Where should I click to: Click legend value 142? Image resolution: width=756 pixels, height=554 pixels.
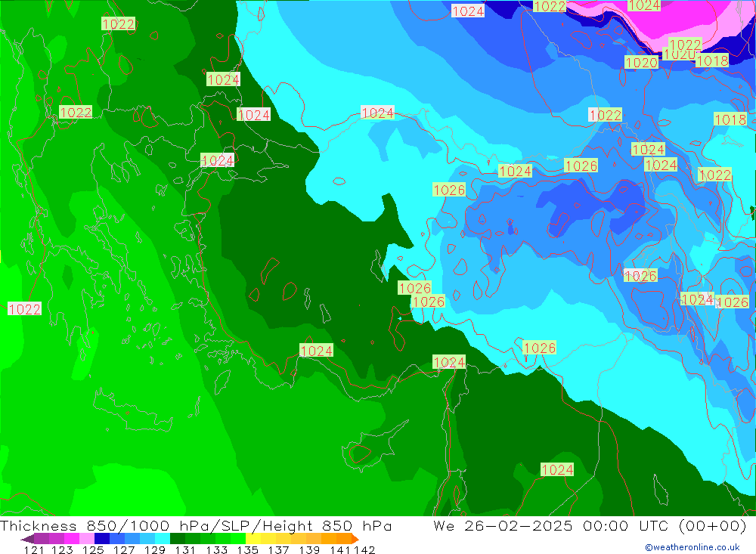(364, 549)
